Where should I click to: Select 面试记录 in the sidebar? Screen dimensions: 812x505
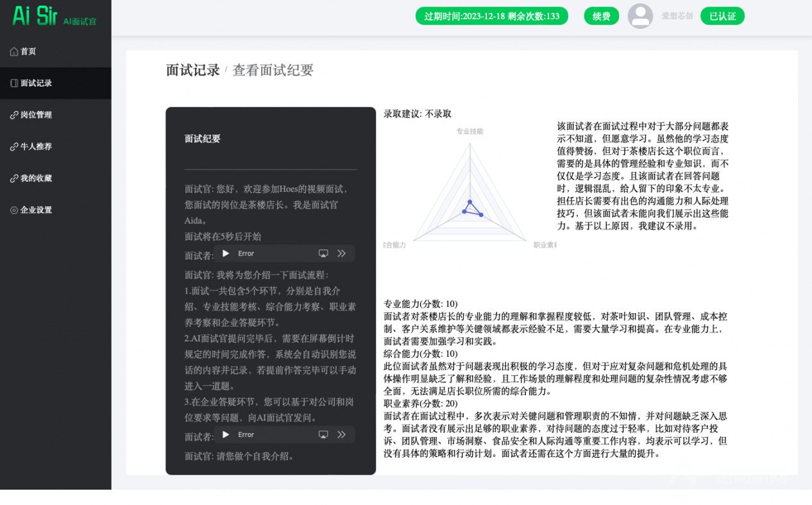tap(35, 83)
